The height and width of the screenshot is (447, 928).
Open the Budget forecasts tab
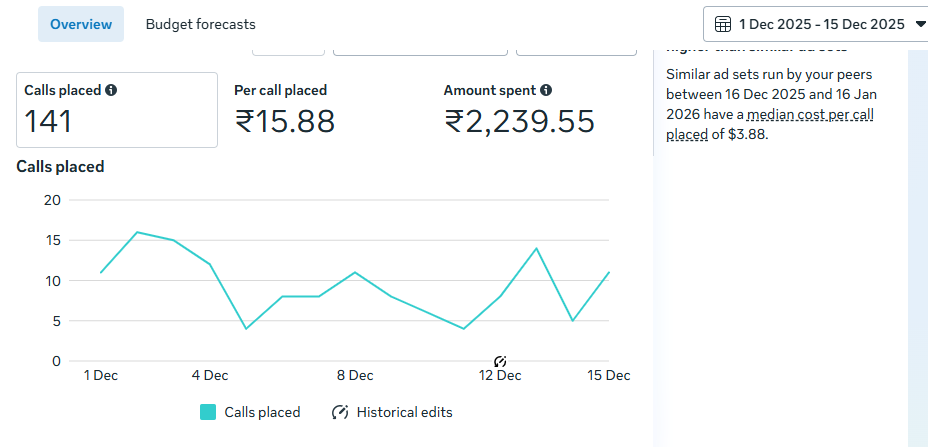200,24
